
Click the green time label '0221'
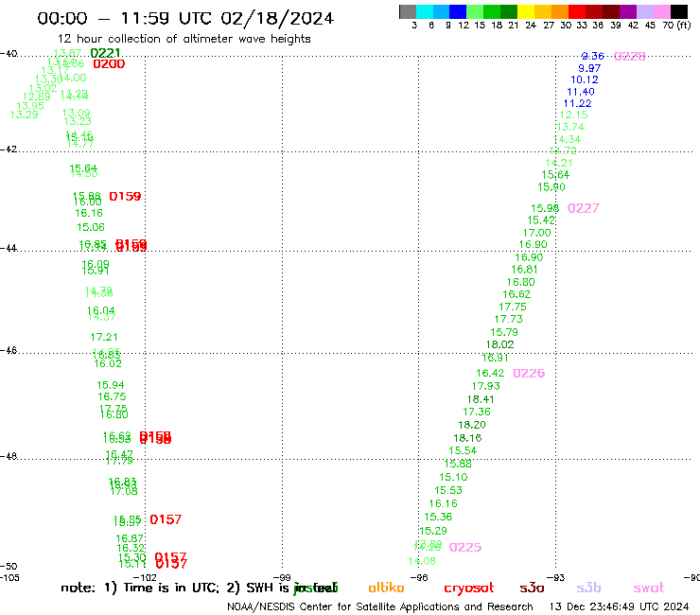[x=105, y=53]
